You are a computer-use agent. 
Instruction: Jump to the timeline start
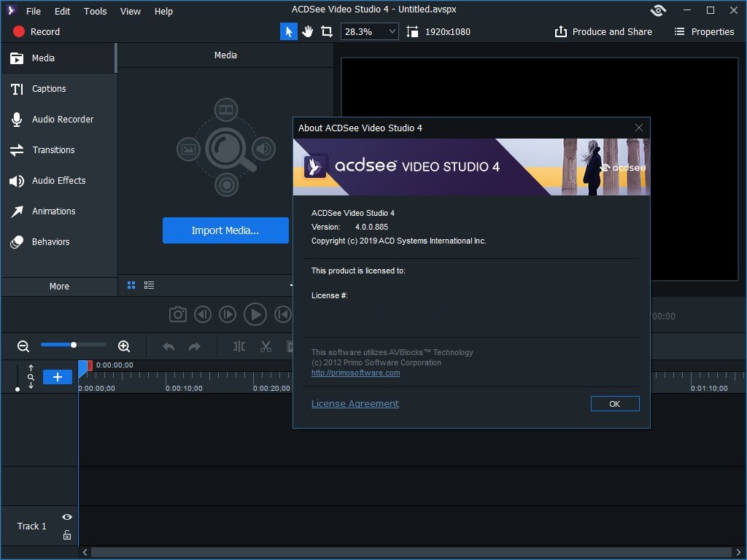[283, 315]
